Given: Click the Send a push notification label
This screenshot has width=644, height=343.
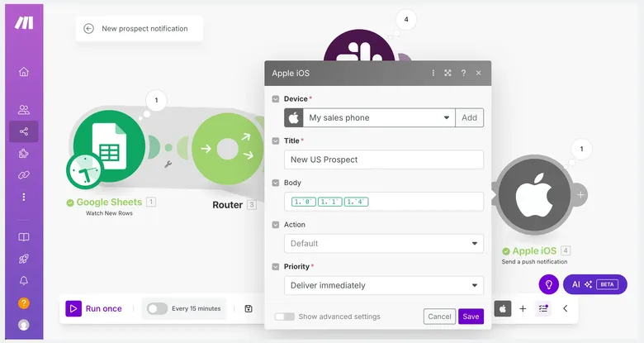Looking at the screenshot, I should point(534,261).
